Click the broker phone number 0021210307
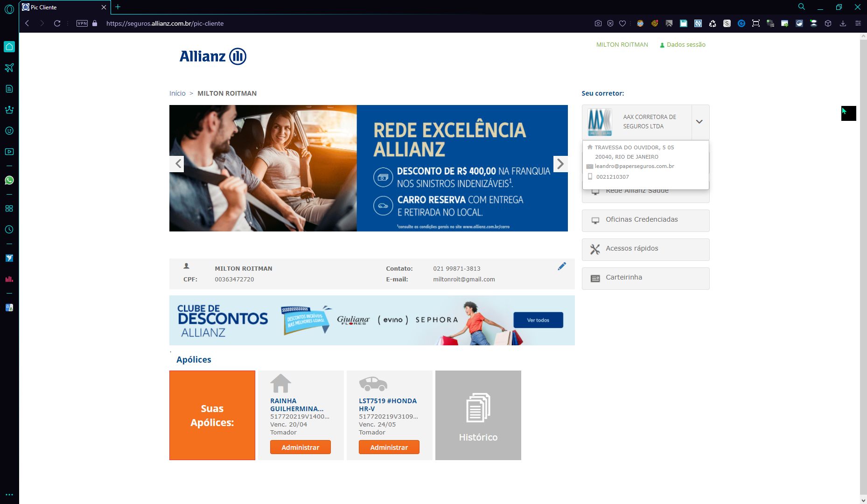 (x=612, y=177)
